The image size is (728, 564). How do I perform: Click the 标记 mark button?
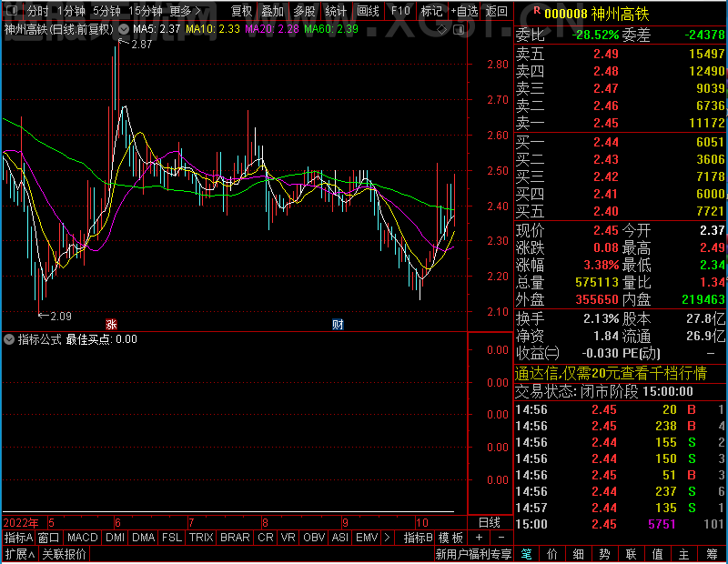coord(431,11)
